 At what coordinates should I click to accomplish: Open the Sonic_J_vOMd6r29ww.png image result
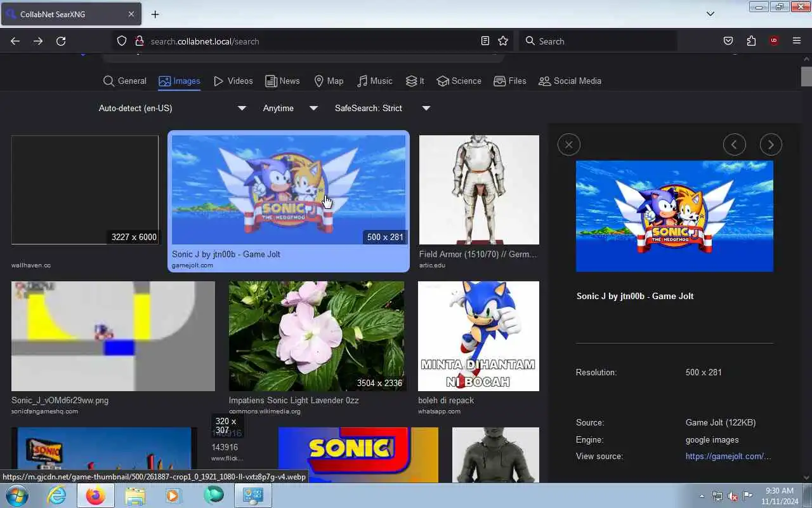(x=113, y=337)
